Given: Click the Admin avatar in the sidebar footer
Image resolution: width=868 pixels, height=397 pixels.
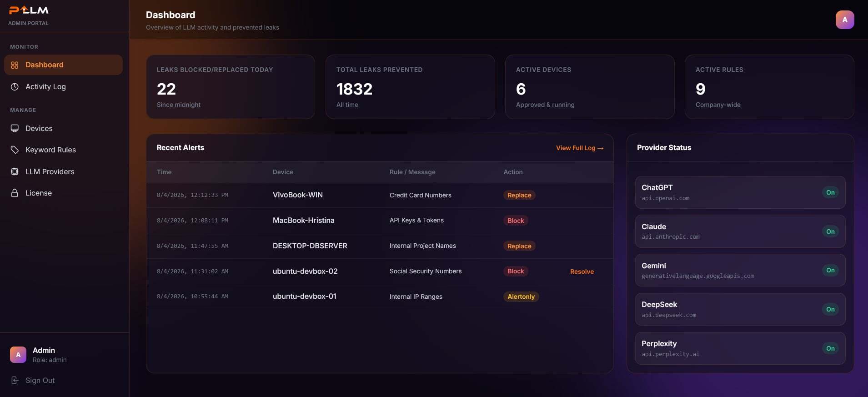Looking at the screenshot, I should (18, 355).
